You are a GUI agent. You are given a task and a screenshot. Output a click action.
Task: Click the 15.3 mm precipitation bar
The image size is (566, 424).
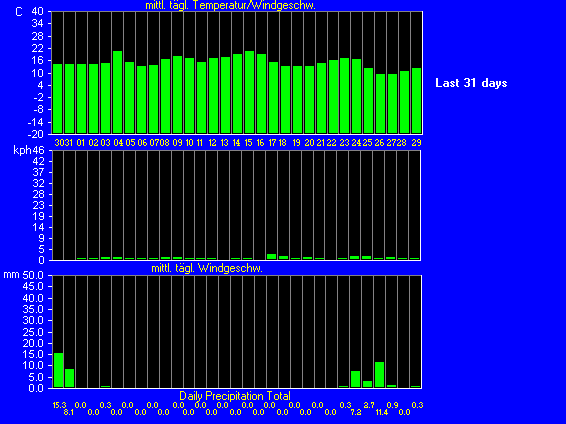coord(58,370)
